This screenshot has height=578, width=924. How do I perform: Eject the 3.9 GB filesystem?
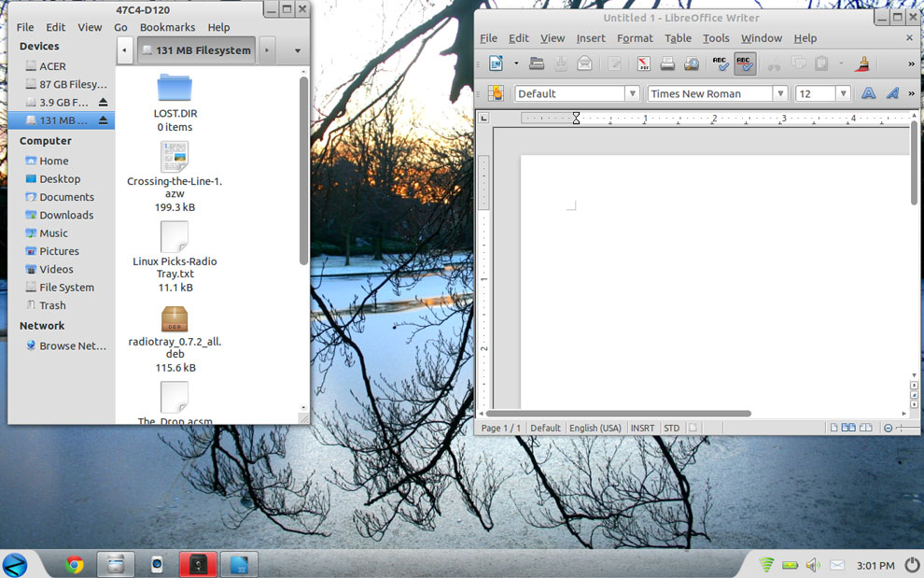point(103,102)
